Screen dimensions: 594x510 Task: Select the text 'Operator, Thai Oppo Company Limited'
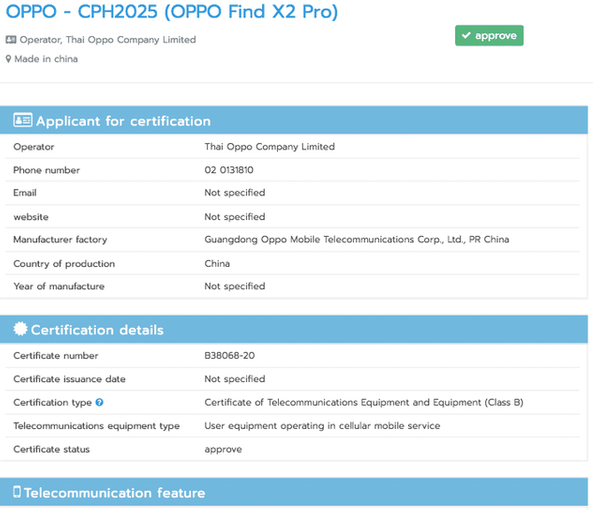click(108, 40)
